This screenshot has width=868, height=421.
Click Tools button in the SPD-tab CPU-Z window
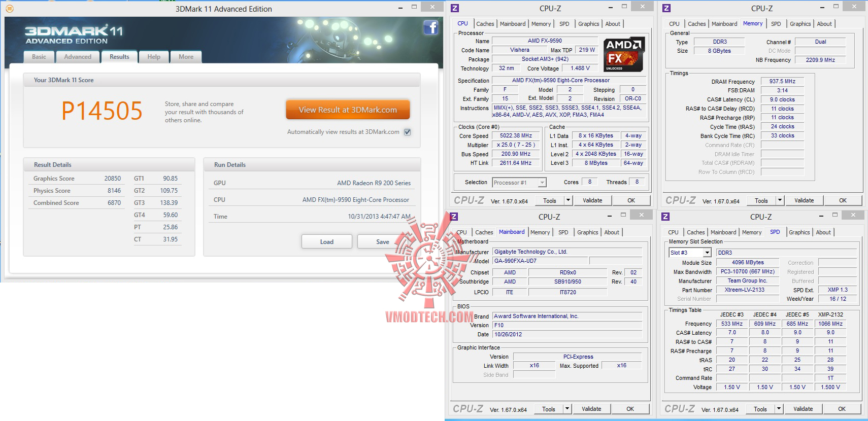pyautogui.click(x=760, y=409)
